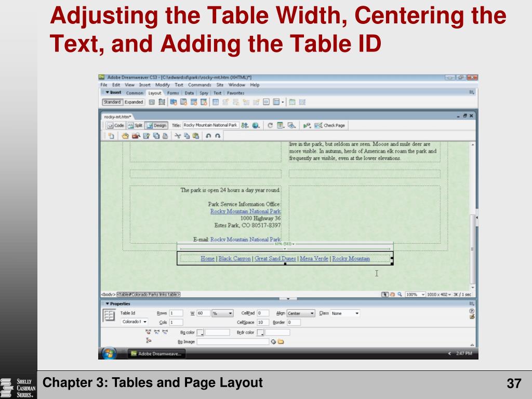This screenshot has height=399, width=532.
Task: Switch to Code view
Action: pyautogui.click(x=116, y=125)
